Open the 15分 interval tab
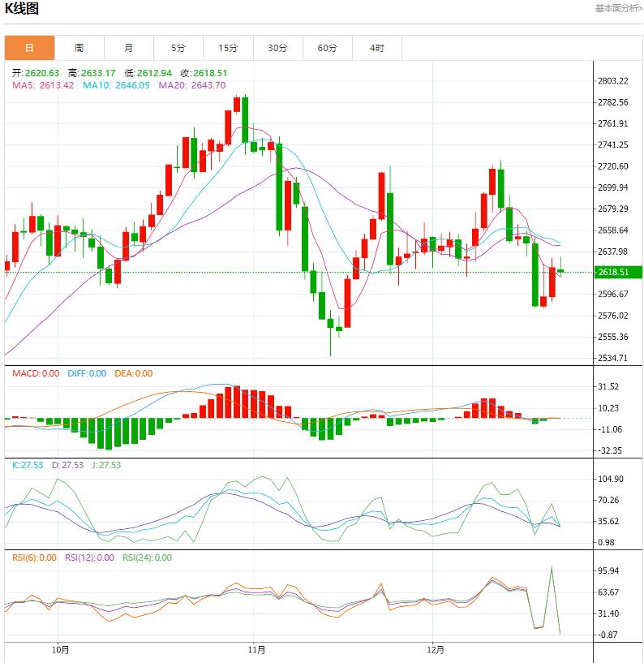This screenshot has width=644, height=663. (x=228, y=48)
